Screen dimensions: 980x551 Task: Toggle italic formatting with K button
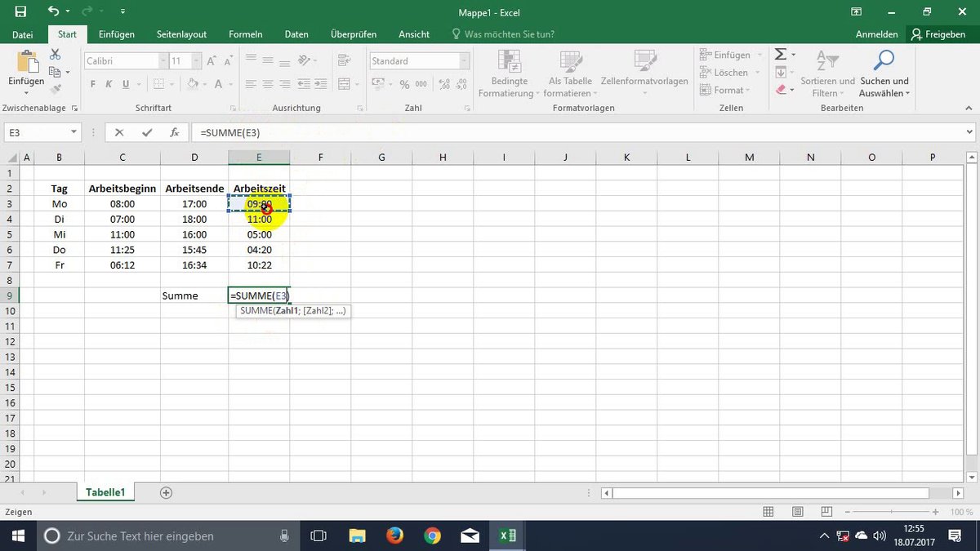click(x=108, y=84)
